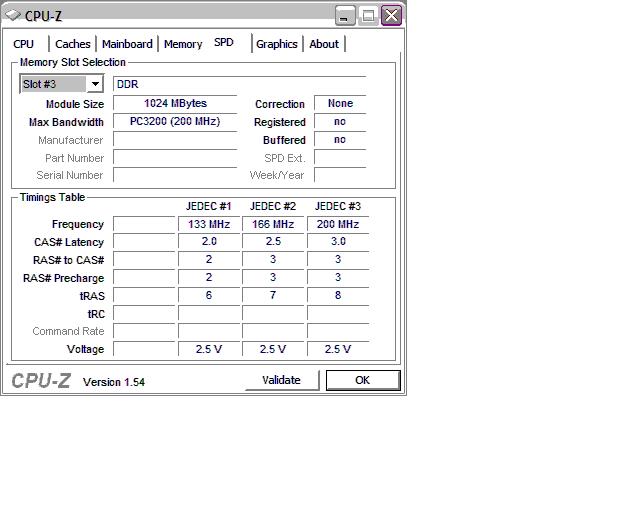The width and height of the screenshot is (640, 512).
Task: Open the Graphics tab
Action: tap(277, 44)
